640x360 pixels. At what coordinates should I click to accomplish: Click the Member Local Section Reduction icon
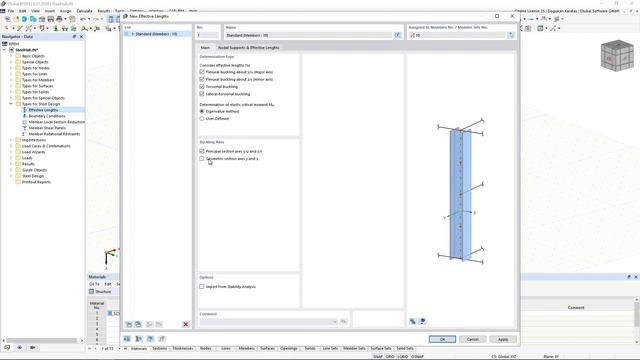coord(24,122)
